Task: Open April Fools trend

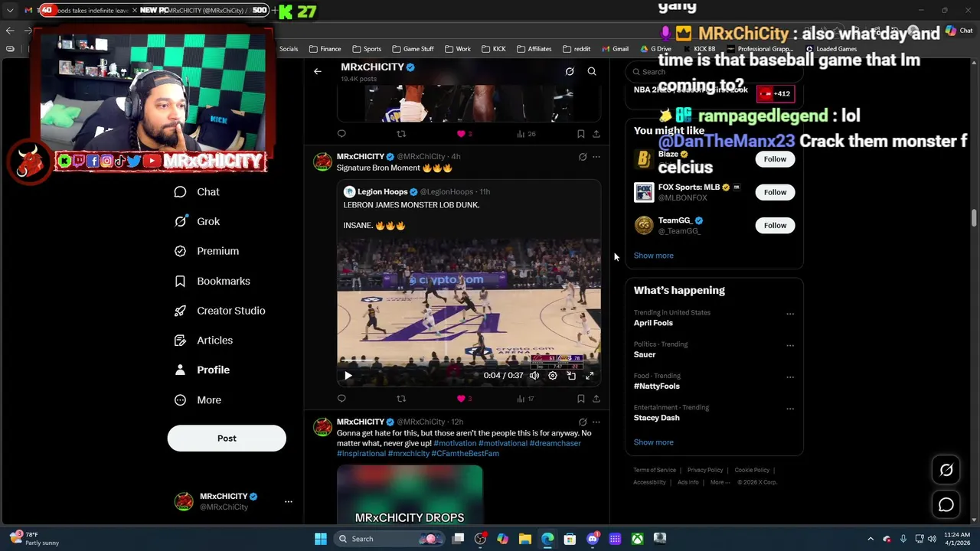Action: click(x=653, y=323)
